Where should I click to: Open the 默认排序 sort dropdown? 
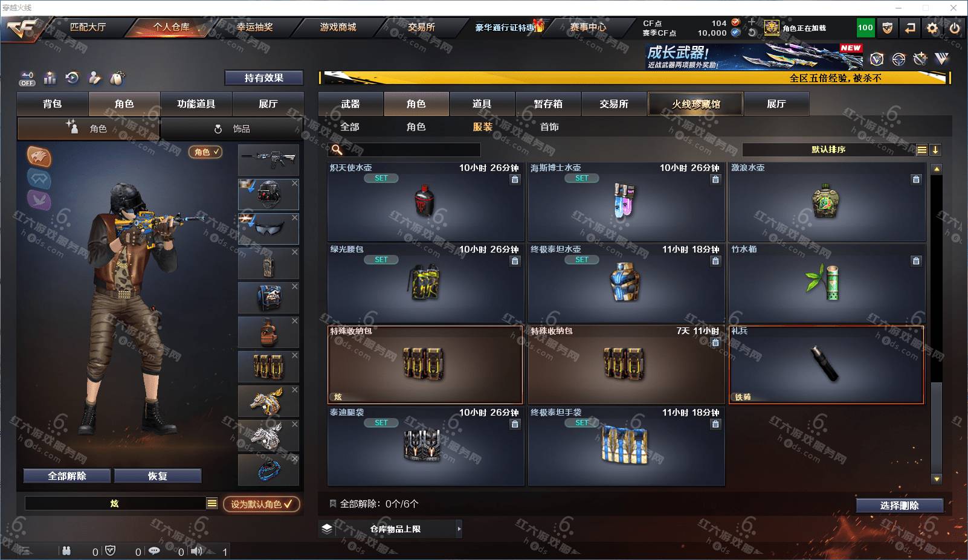(x=829, y=150)
